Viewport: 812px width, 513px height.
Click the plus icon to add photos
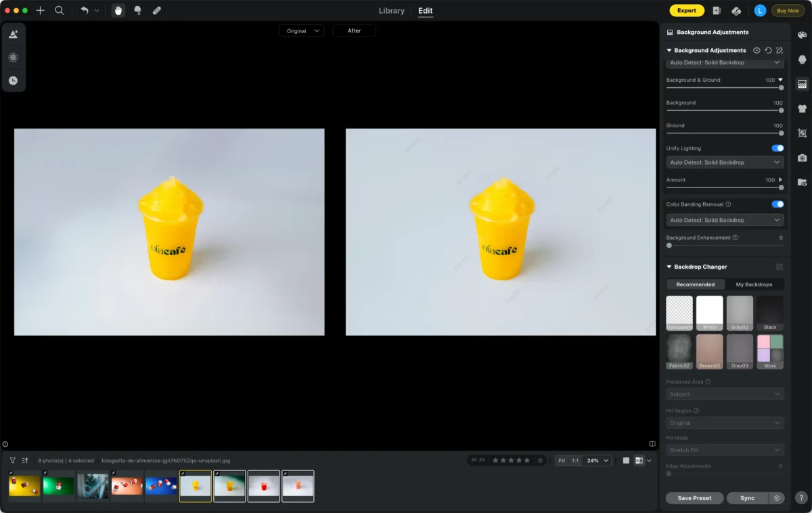(41, 10)
